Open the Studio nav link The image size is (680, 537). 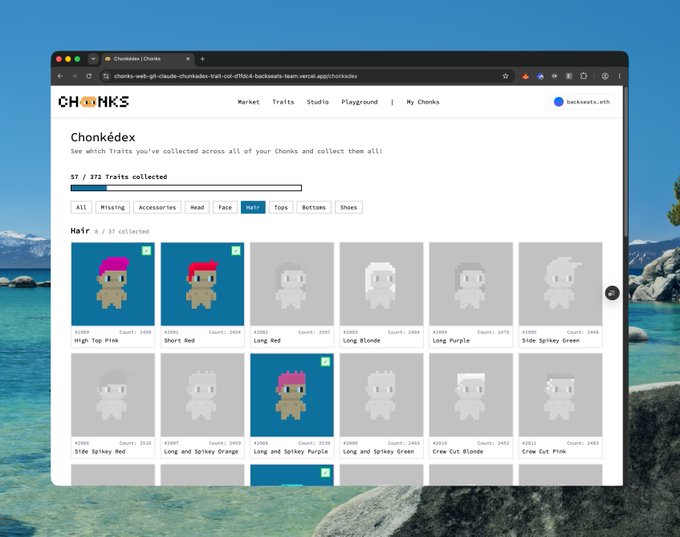pos(317,102)
